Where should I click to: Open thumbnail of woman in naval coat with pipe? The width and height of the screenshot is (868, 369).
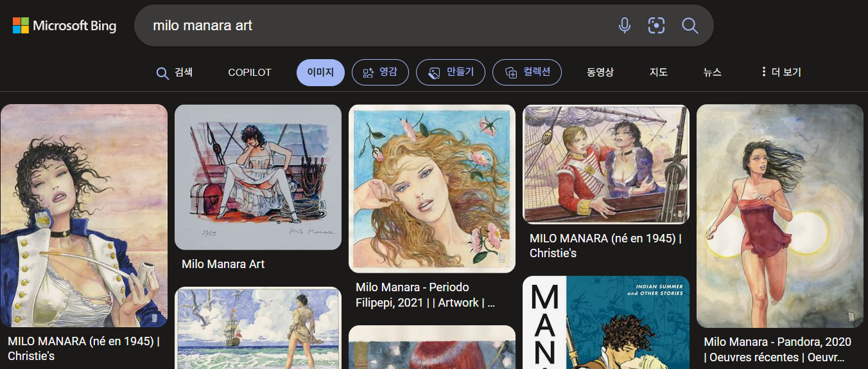[x=84, y=216]
